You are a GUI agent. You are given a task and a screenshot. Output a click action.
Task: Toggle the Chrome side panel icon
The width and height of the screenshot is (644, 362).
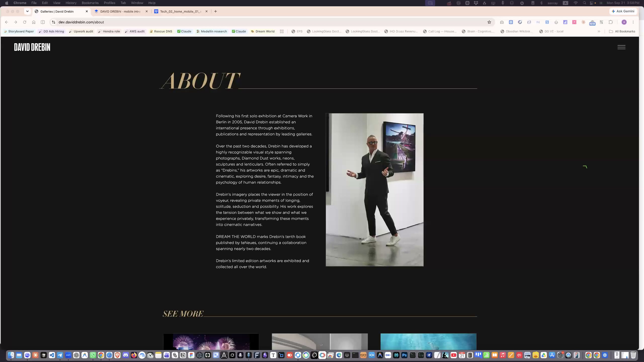pos(43,22)
